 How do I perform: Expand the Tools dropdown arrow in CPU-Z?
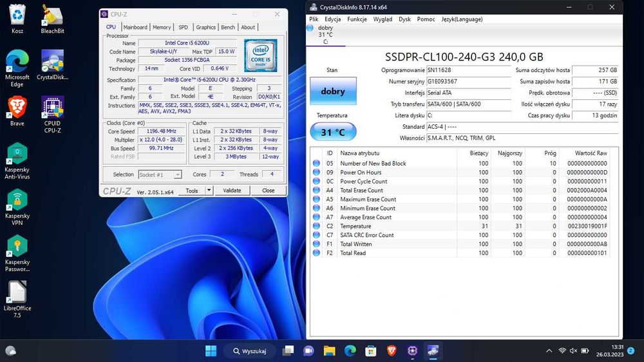click(209, 191)
